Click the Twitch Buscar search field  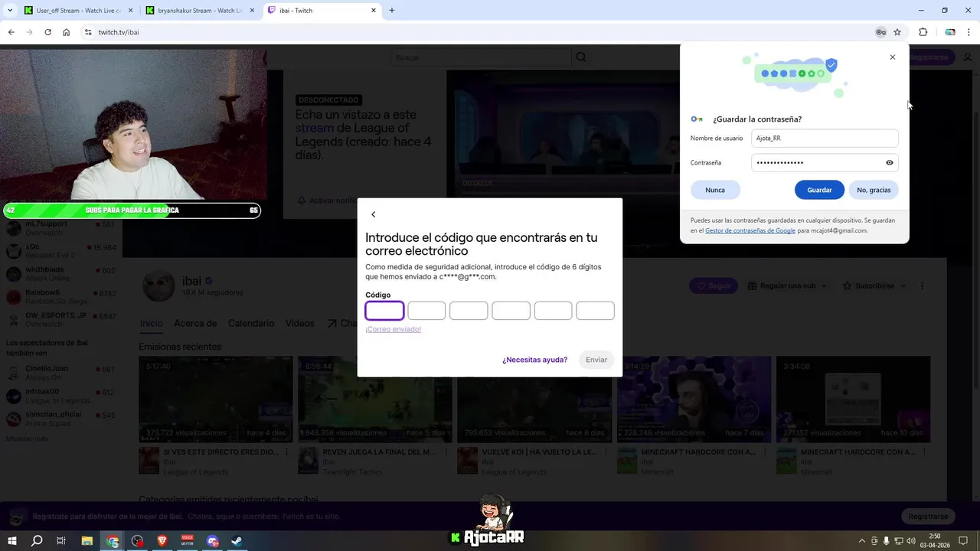(x=481, y=57)
